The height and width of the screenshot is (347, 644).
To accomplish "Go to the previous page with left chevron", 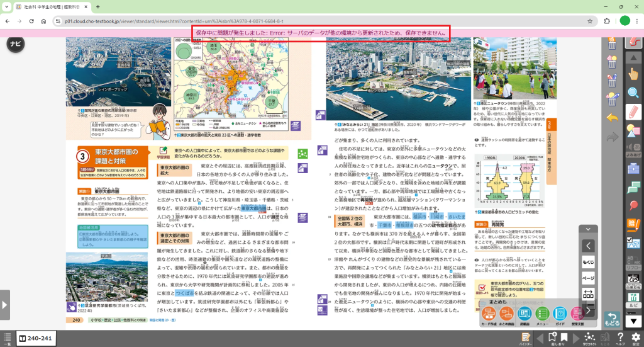I will [x=588, y=246].
